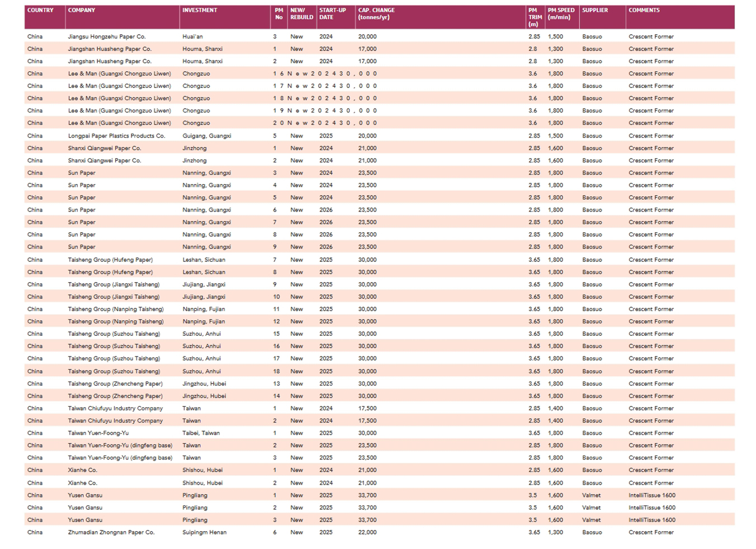The image size is (756, 549).
Task: Select the Huai'an investment cell
Action: coord(193,36)
